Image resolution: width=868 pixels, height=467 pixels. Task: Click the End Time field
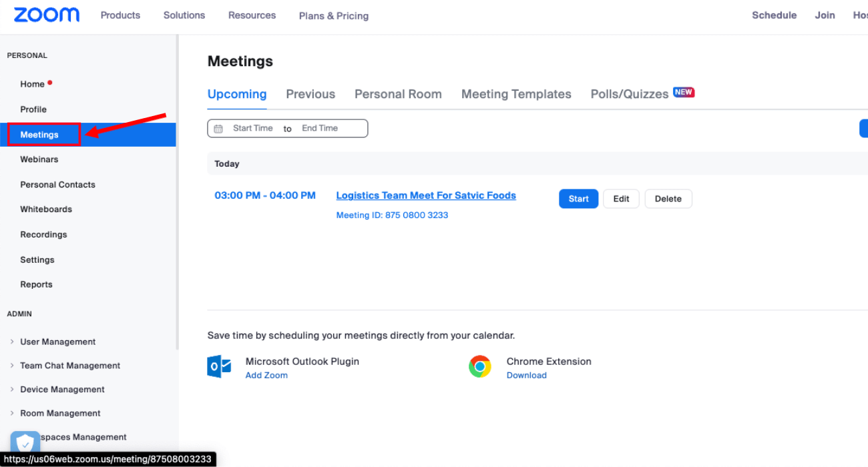tap(320, 128)
